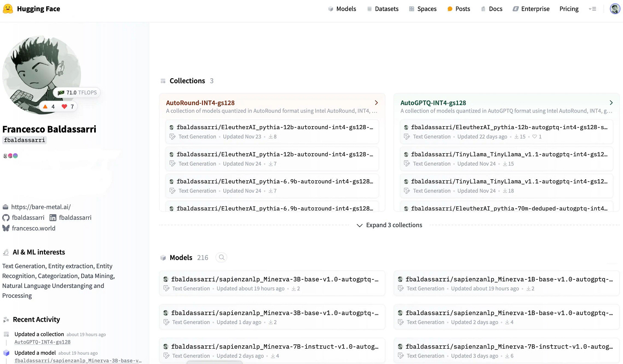Image resolution: width=623 pixels, height=364 pixels.
Task: Click the Hugging Face logo emoji
Action: coord(8,9)
